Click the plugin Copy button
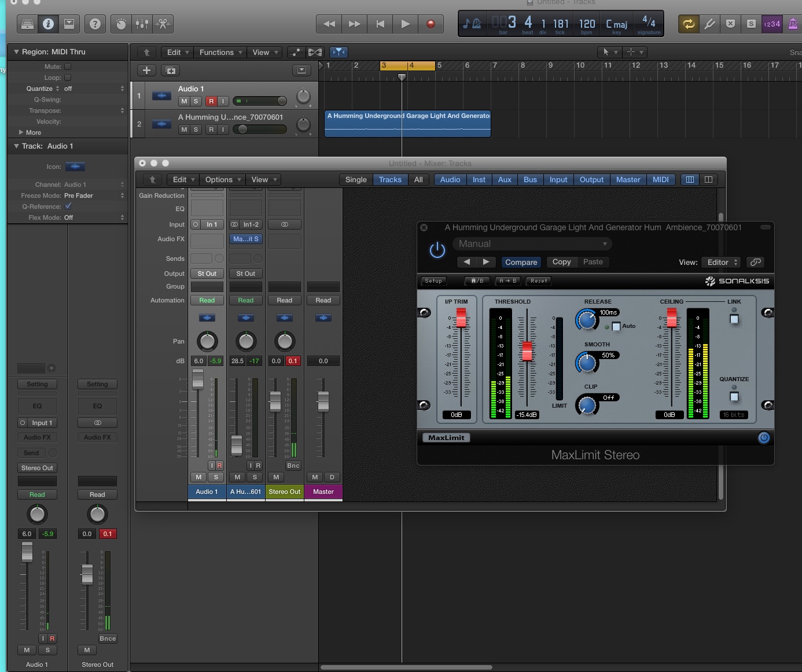Viewport: 802px width, 672px height. tap(561, 262)
